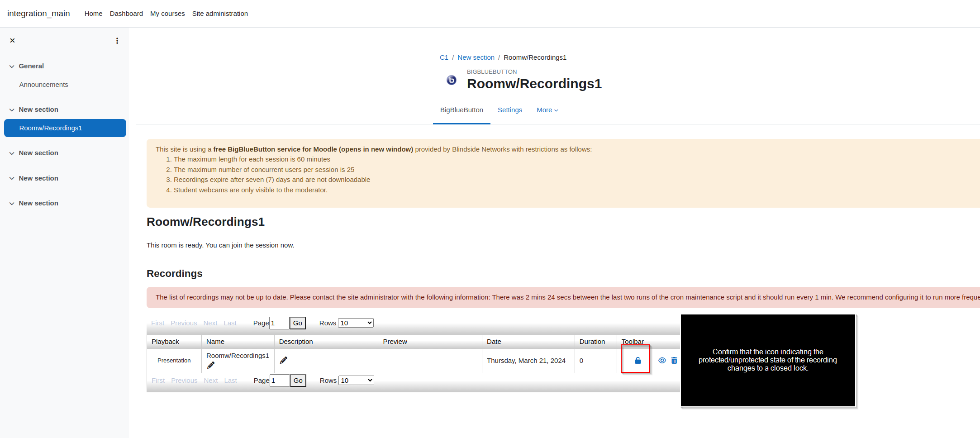
Task: Click the bottom Previous pagination link
Action: point(184,381)
